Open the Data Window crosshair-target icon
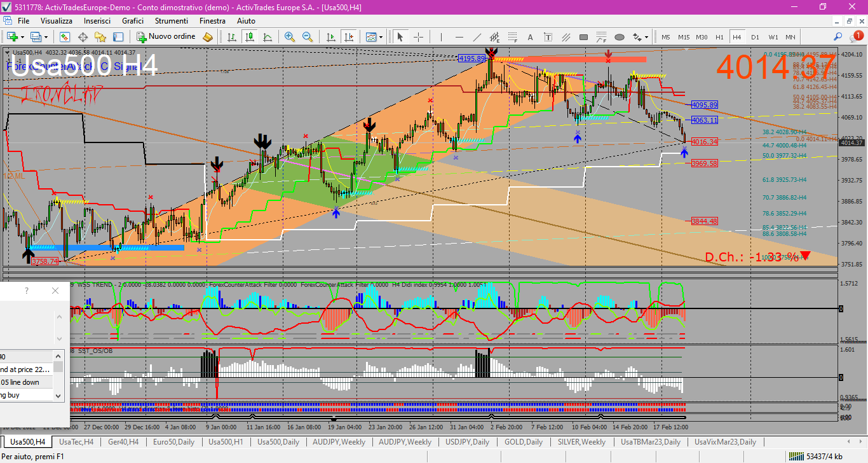The height and width of the screenshot is (463, 868). point(83,37)
